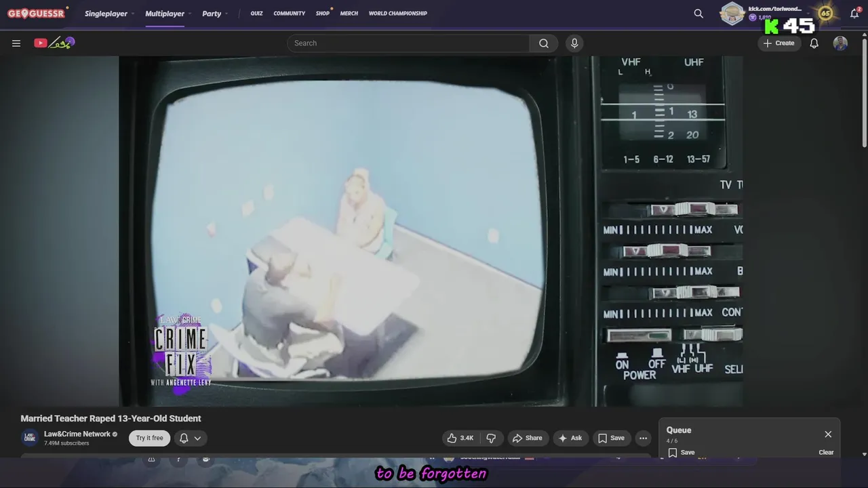Image resolution: width=868 pixels, height=488 pixels.
Task: Save the video to a playlist
Action: (611, 438)
